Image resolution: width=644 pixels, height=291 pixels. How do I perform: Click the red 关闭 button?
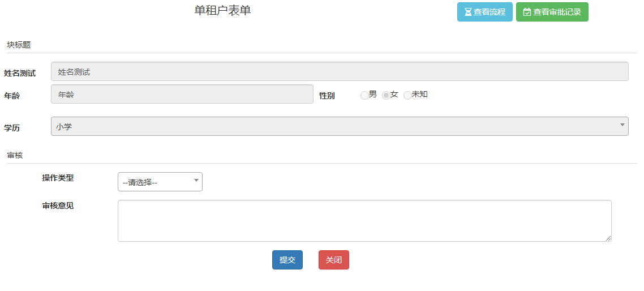point(334,260)
